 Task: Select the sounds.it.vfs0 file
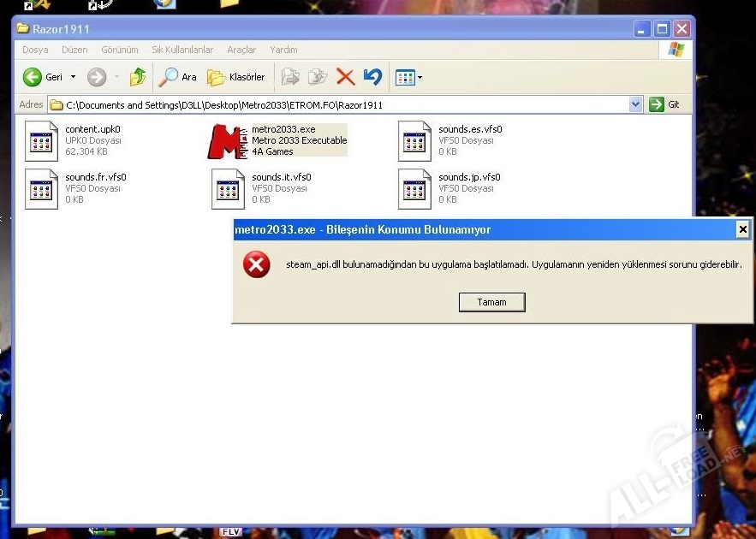[228, 188]
